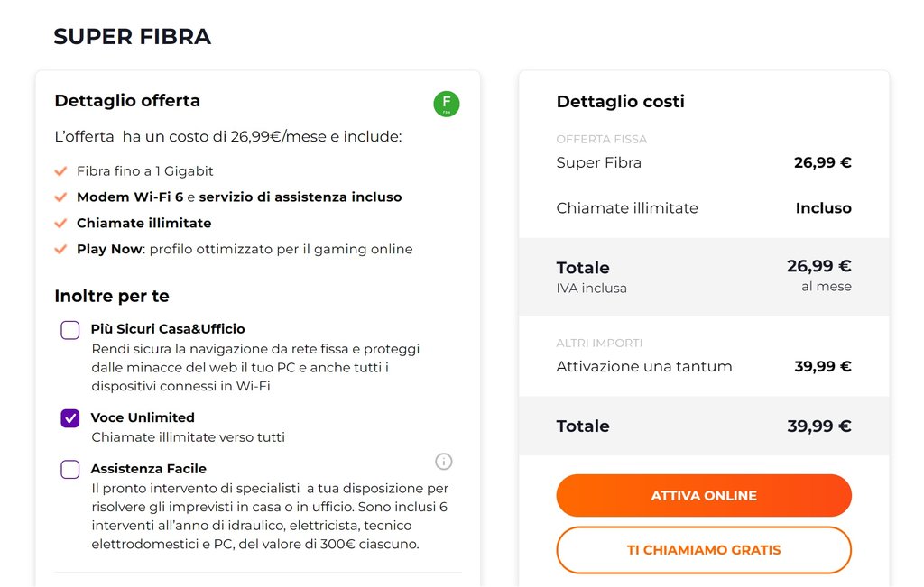
Task: Uncheck the Voce Unlimited option
Action: [70, 418]
